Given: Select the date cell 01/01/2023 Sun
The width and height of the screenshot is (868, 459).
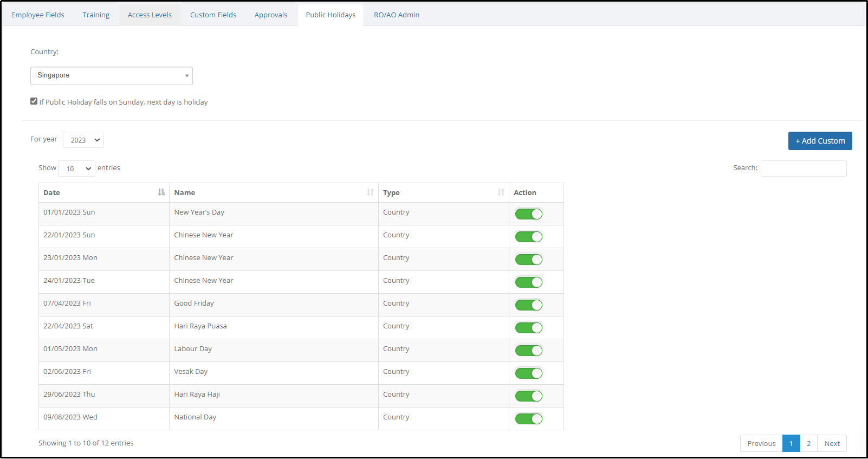Looking at the screenshot, I should tap(104, 214).
